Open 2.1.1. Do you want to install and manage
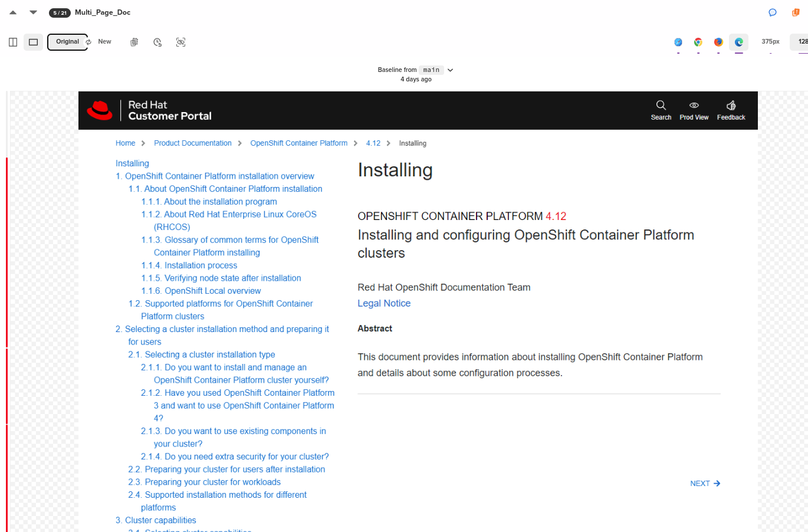 click(x=235, y=374)
